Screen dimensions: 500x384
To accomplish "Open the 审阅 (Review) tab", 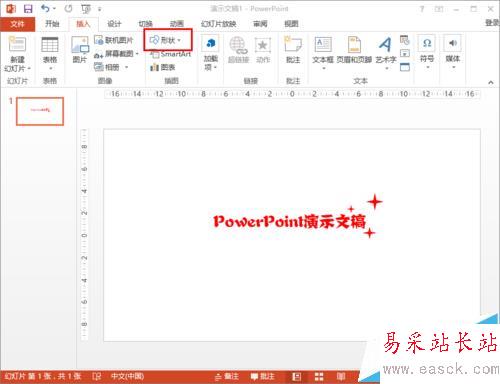I will (260, 24).
